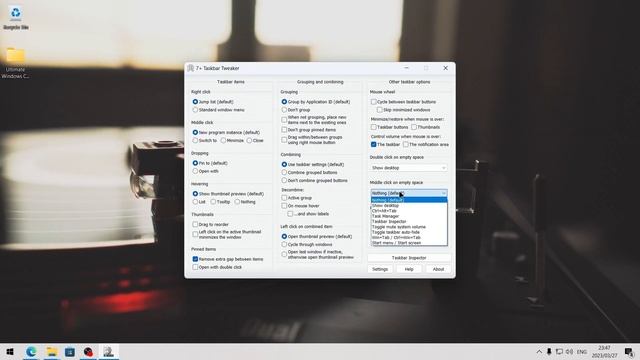Viewport: 640px width, 360px height.
Task: Set hovering to Nothing
Action: 245,202
